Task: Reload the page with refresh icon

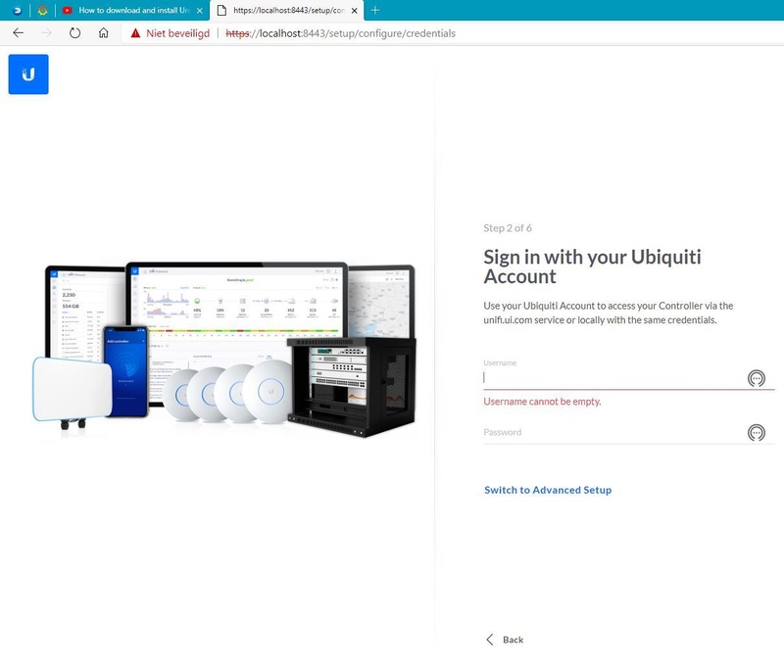Action: point(75,33)
